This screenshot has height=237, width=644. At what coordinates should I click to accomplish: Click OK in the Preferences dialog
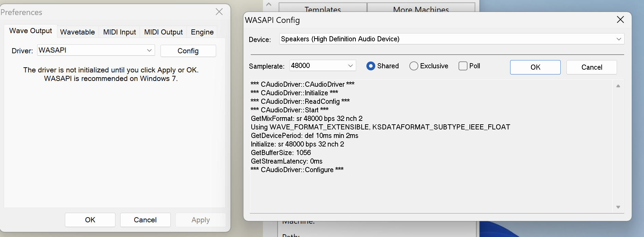point(90,220)
